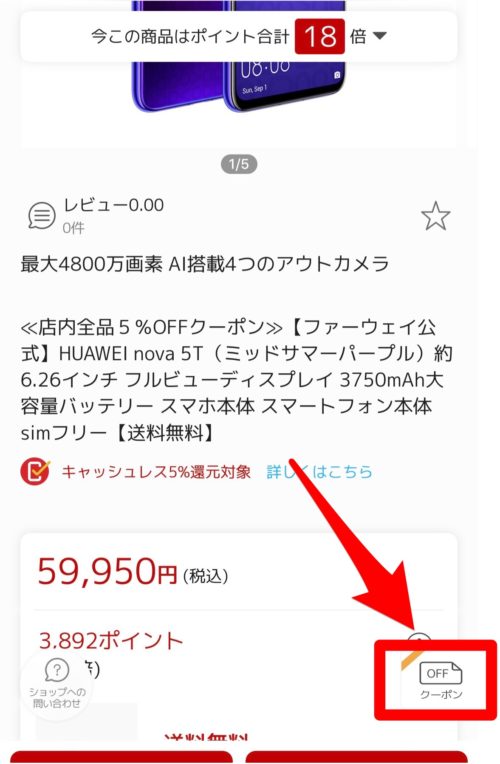Tap the 1/5 image page indicator
The image size is (500, 764).
(239, 164)
